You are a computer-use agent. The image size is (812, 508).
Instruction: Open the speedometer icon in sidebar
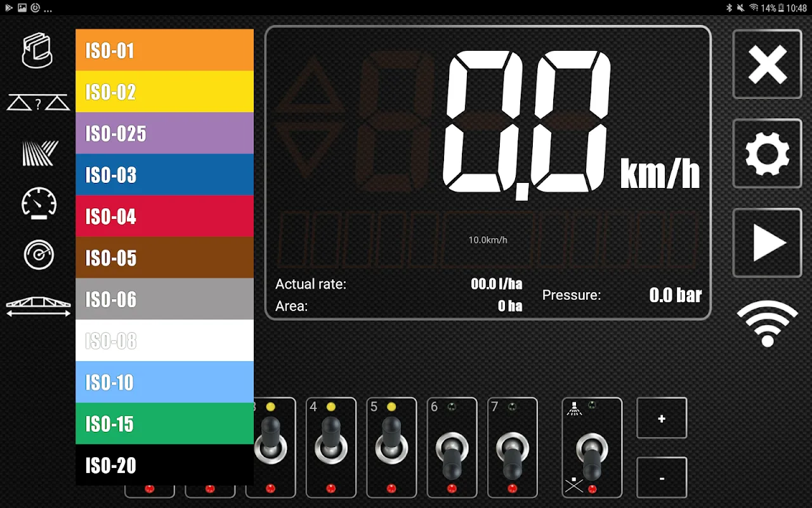(39, 204)
